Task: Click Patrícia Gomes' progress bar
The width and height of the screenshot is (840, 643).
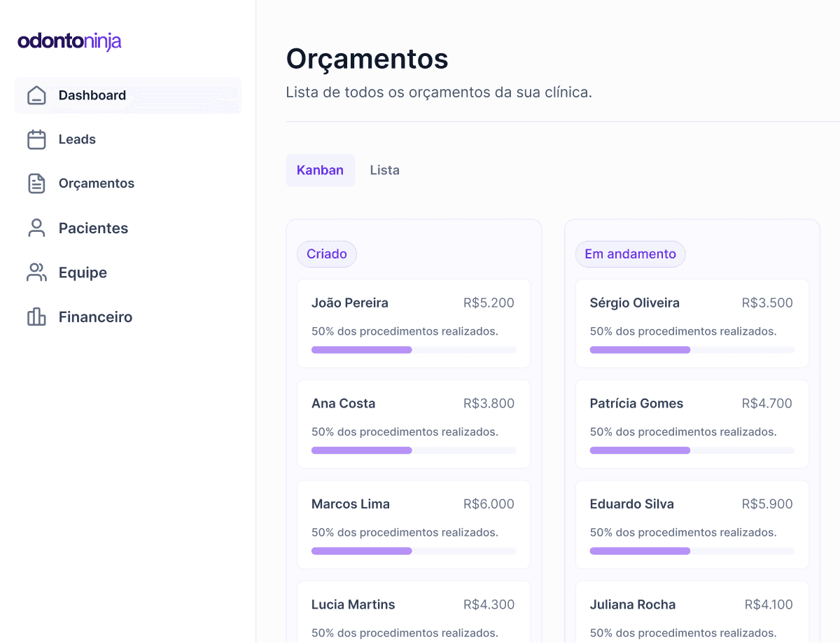Action: [692, 450]
